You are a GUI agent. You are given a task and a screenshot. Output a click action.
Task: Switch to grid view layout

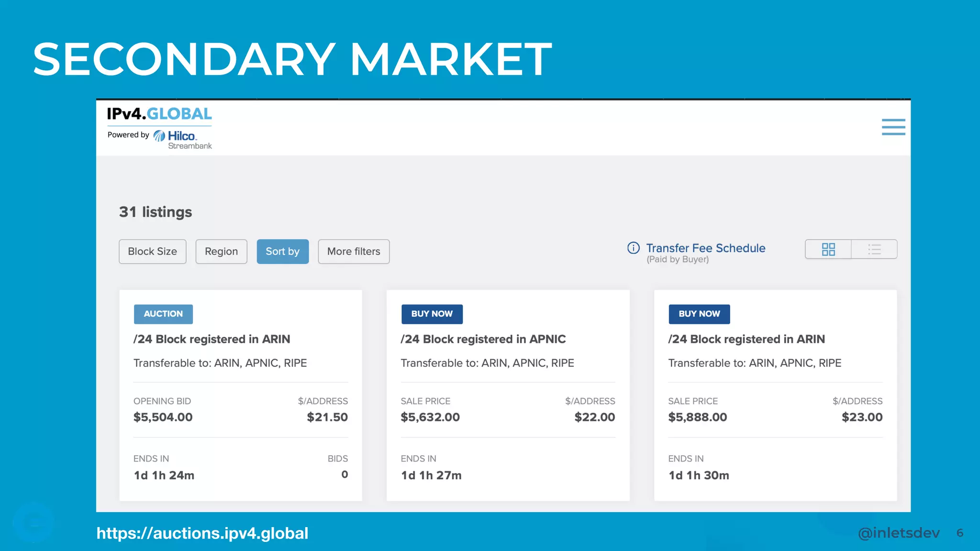tap(828, 249)
